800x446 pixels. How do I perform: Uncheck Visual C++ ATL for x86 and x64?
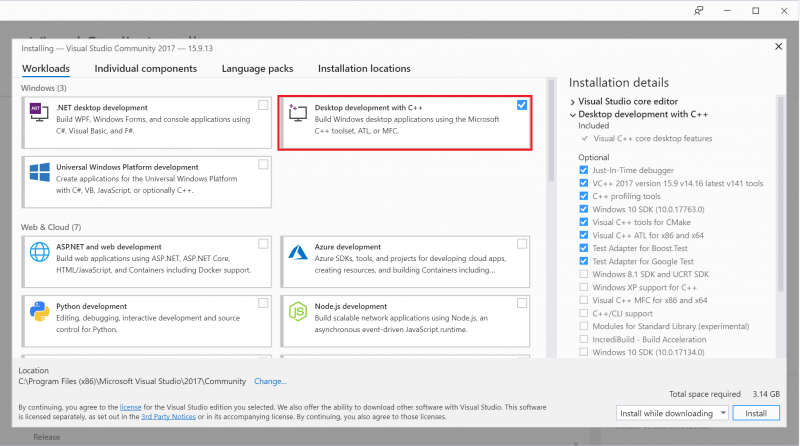pos(584,235)
